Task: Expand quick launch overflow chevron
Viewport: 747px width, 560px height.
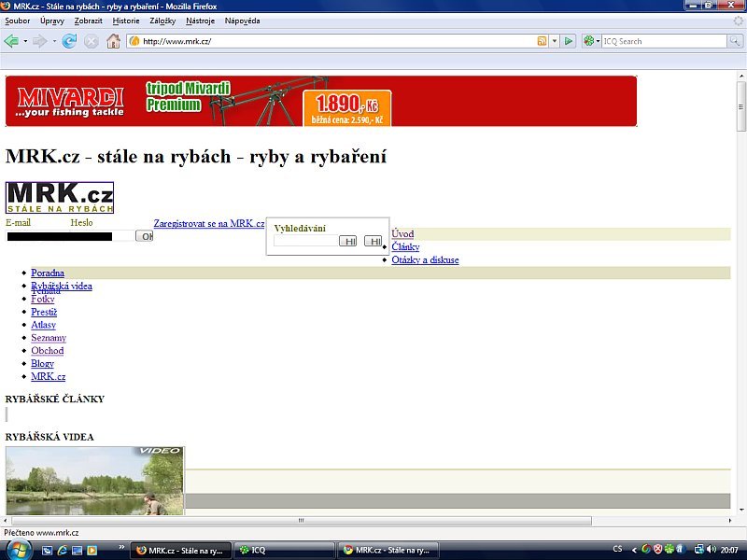Action: (121, 547)
